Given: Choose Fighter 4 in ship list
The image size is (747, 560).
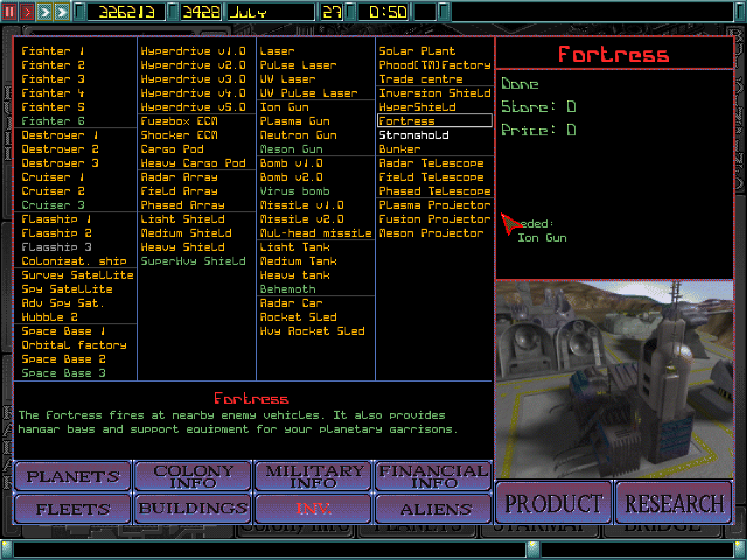Looking at the screenshot, I should tap(53, 93).
